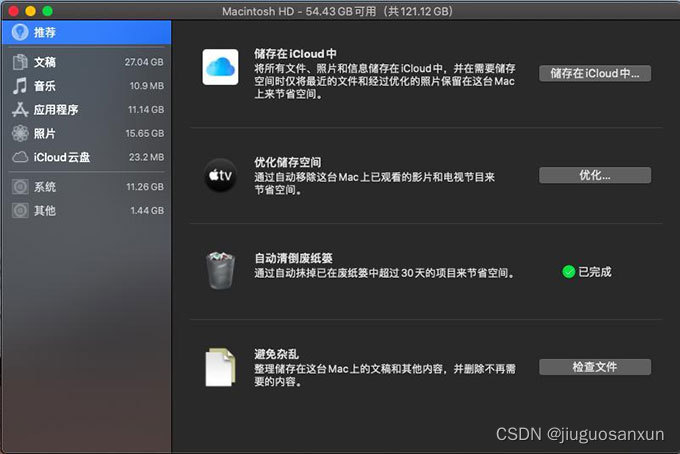Click the 文稿 documents icon
Image resolution: width=680 pixels, height=454 pixels.
(x=20, y=62)
